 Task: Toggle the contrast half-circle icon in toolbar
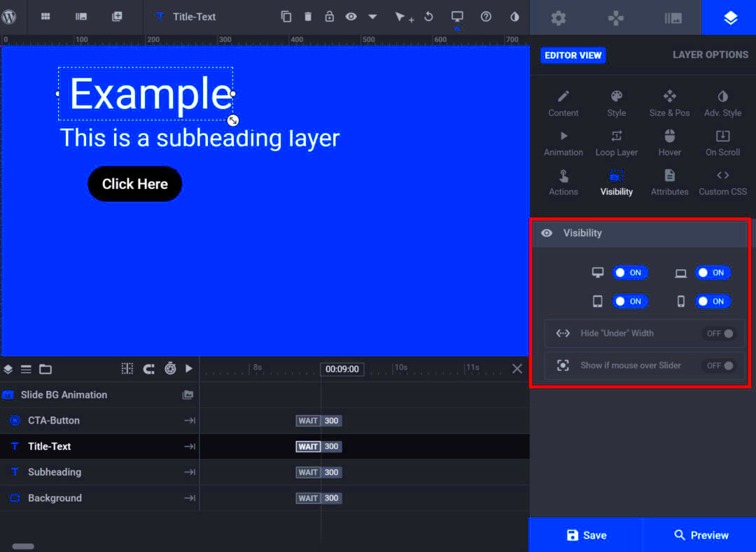[514, 17]
